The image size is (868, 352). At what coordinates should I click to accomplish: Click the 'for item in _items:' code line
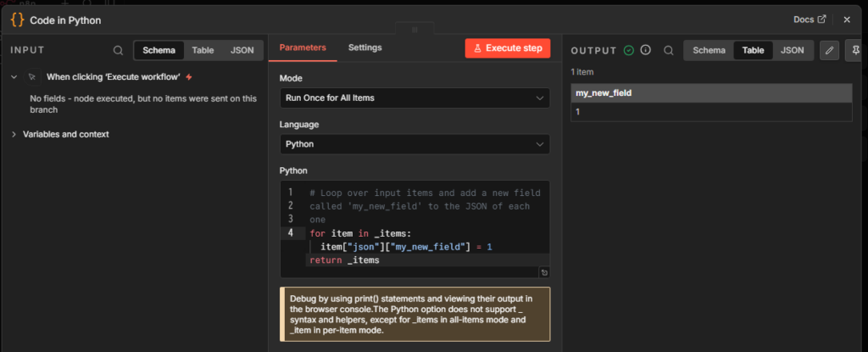360,233
